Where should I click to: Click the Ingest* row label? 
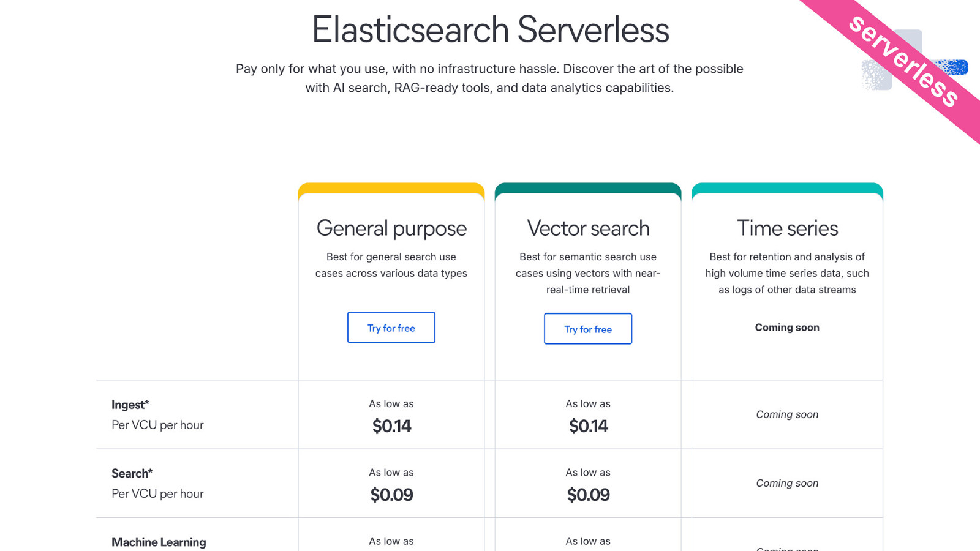pos(130,405)
